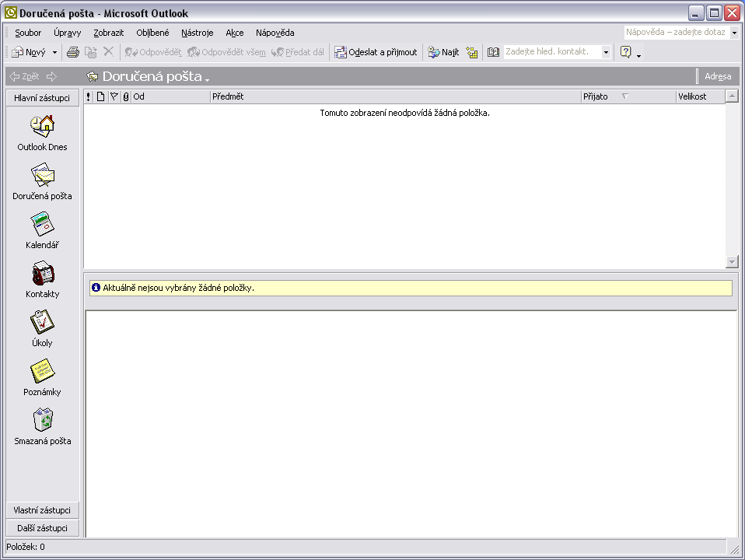The image size is (745, 560).
Task: Click the Zpět back arrow
Action: [24, 76]
